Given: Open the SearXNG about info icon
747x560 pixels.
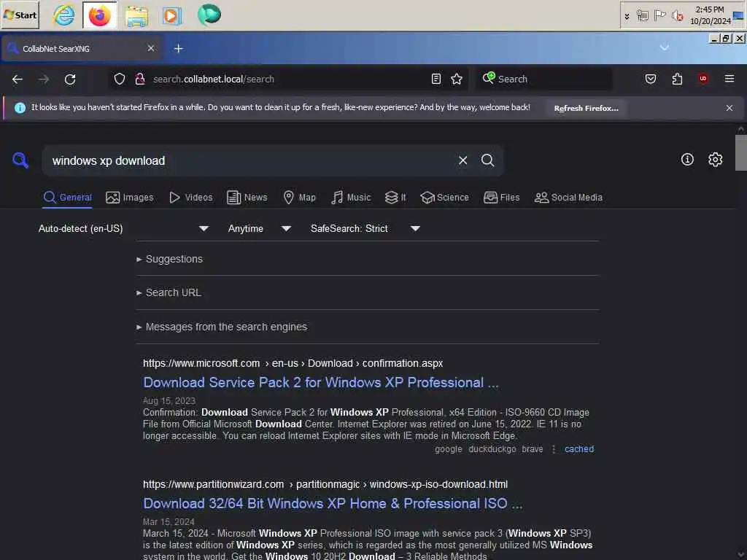Looking at the screenshot, I should pos(687,160).
